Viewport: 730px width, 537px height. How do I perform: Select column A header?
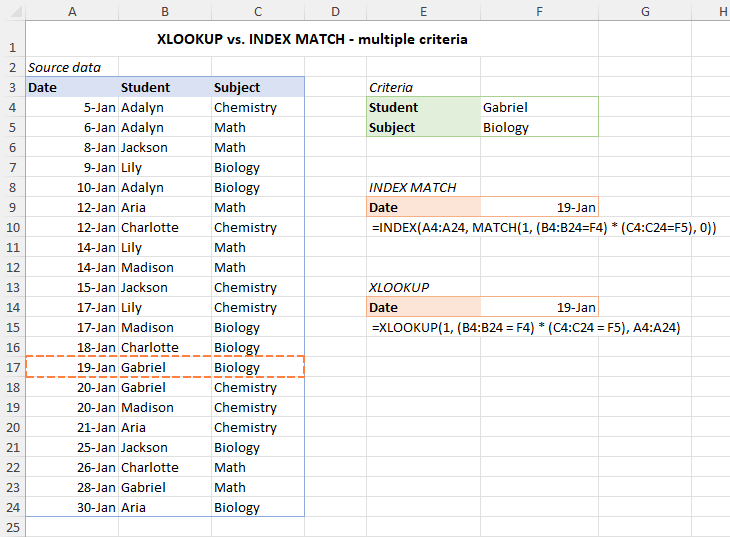72,11
